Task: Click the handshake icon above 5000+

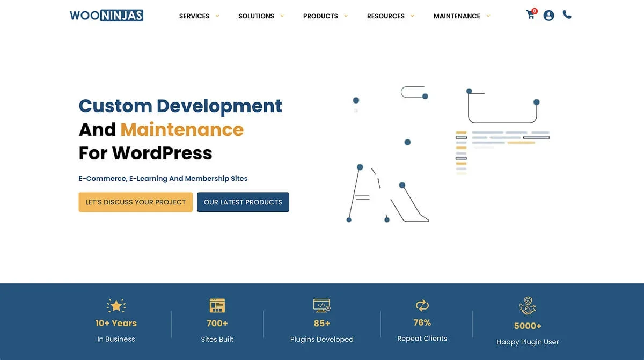Action: [528, 306]
